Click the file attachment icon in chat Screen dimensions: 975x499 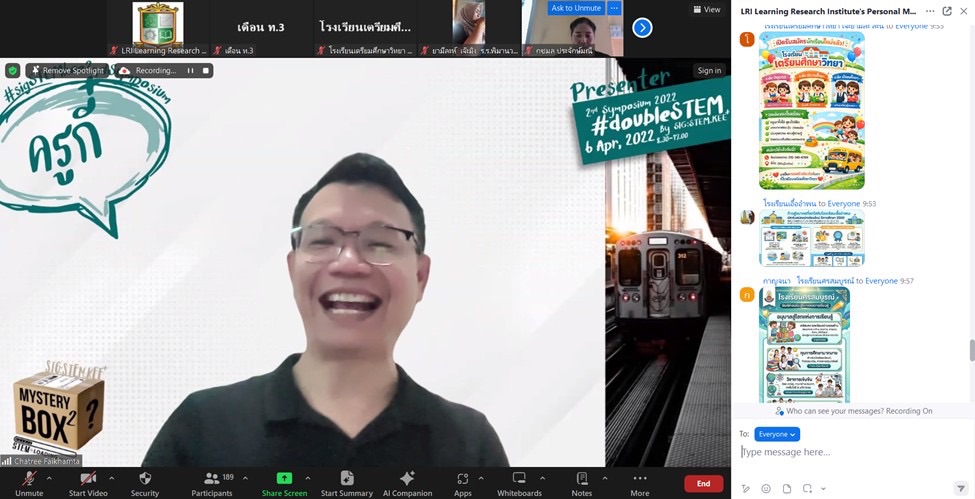[x=787, y=489]
